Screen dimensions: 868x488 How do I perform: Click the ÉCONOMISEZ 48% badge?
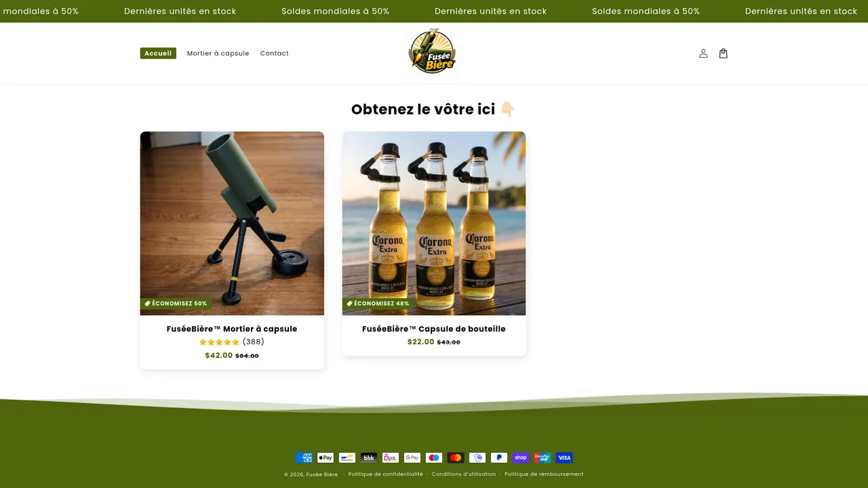pyautogui.click(x=378, y=304)
